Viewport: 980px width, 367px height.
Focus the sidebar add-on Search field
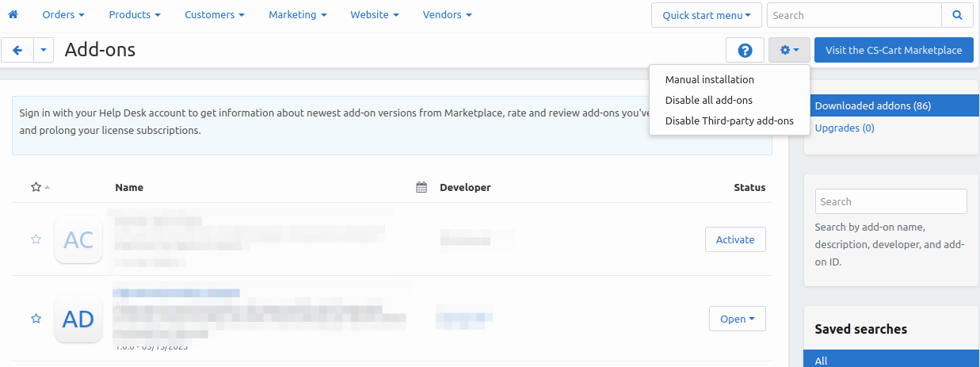click(x=890, y=201)
